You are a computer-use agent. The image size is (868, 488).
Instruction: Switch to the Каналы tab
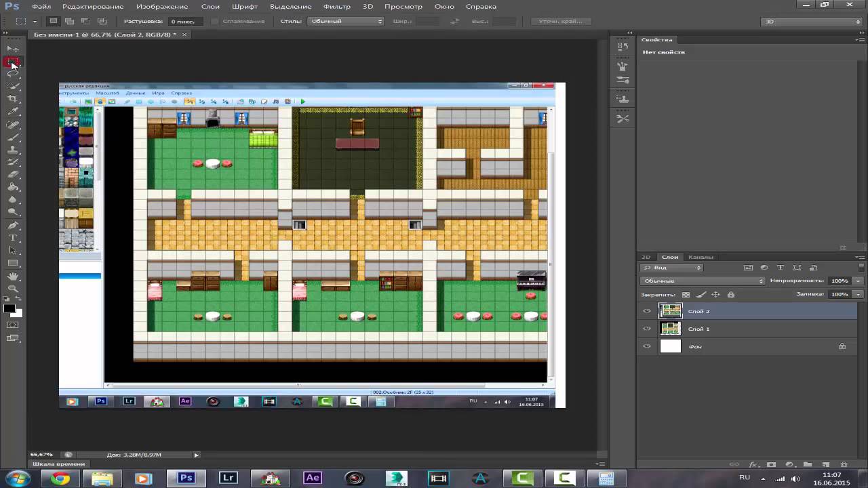(701, 257)
